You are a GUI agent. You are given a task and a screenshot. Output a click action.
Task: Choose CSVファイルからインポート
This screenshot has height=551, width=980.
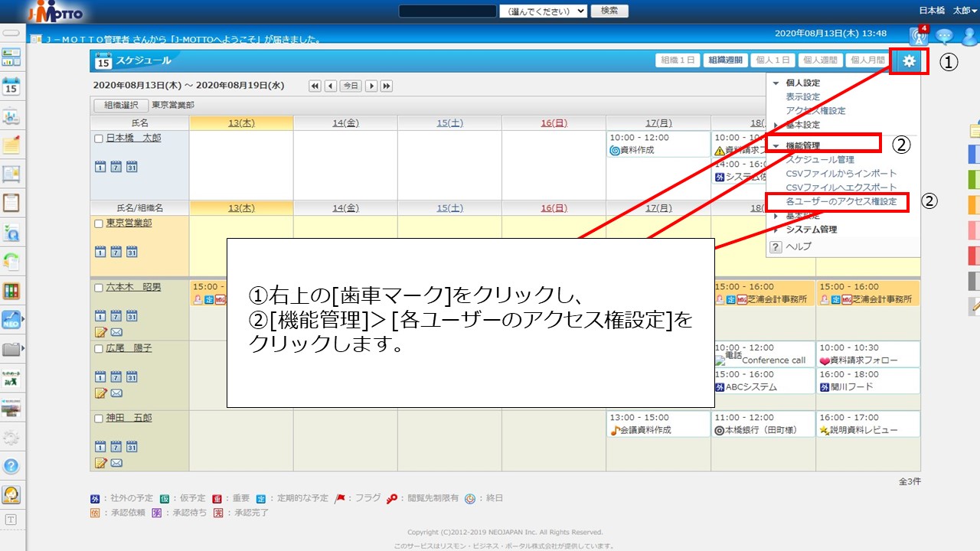841,174
